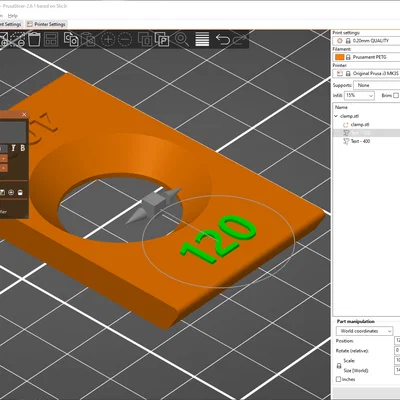The width and height of the screenshot is (400, 400).
Task: Click the Split to objects icon
Action: 145,39
